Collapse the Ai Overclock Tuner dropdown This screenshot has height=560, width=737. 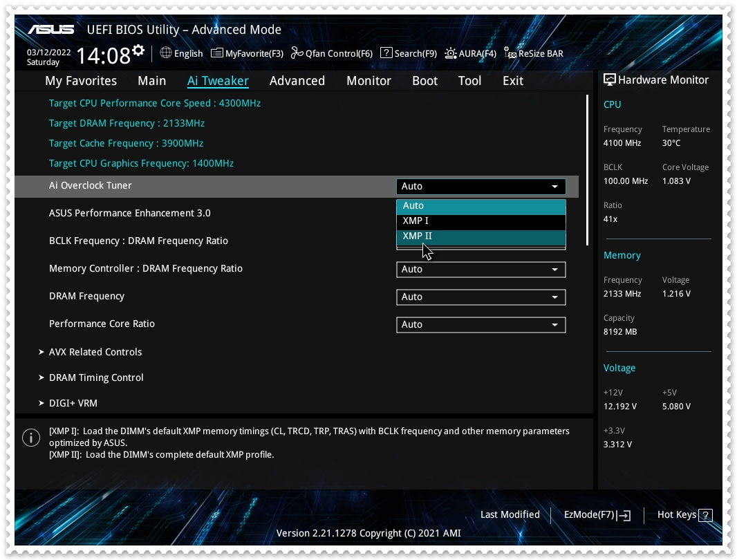(x=481, y=186)
